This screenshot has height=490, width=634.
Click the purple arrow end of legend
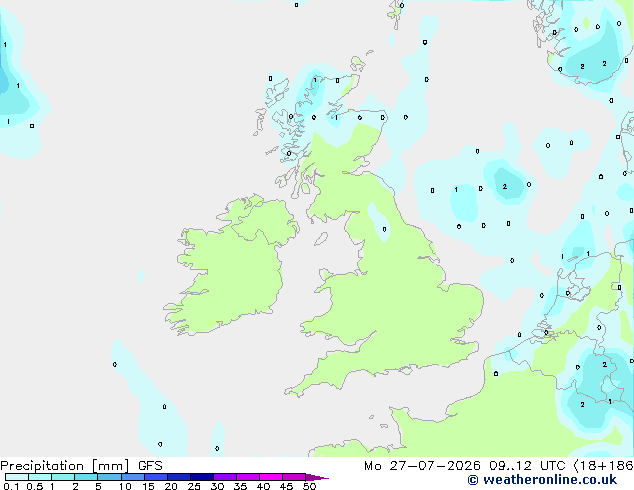[x=317, y=477]
